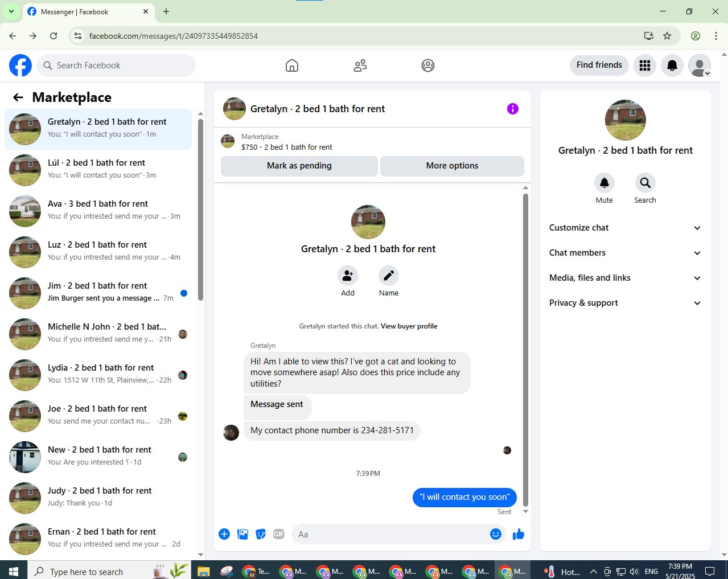This screenshot has height=579, width=728.
Task: Expand Media, files and links section
Action: tap(626, 278)
